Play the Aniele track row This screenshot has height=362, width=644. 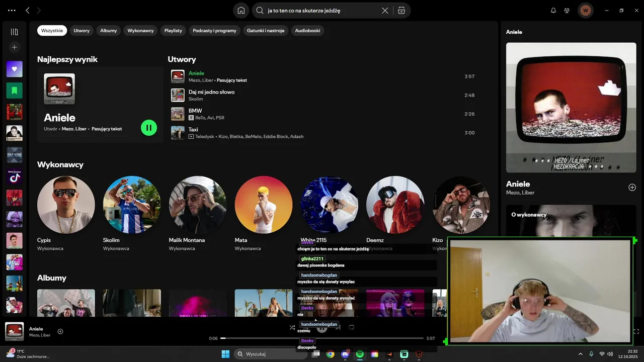(x=325, y=76)
